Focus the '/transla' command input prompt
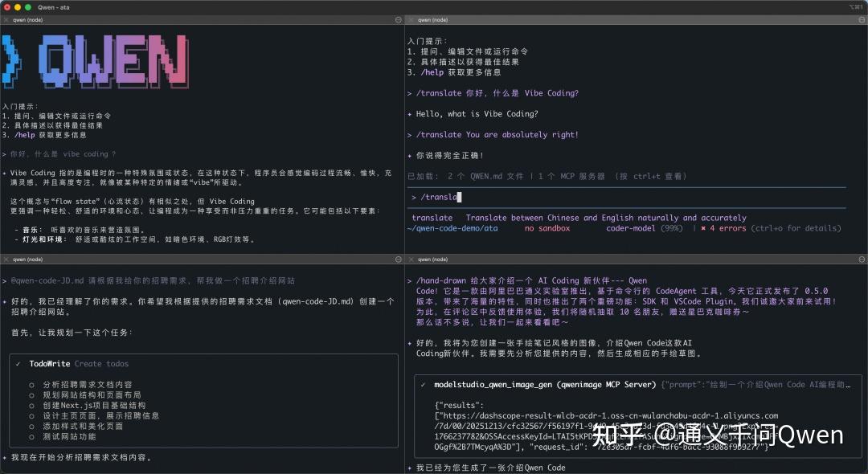The image size is (868, 474). [x=626, y=197]
